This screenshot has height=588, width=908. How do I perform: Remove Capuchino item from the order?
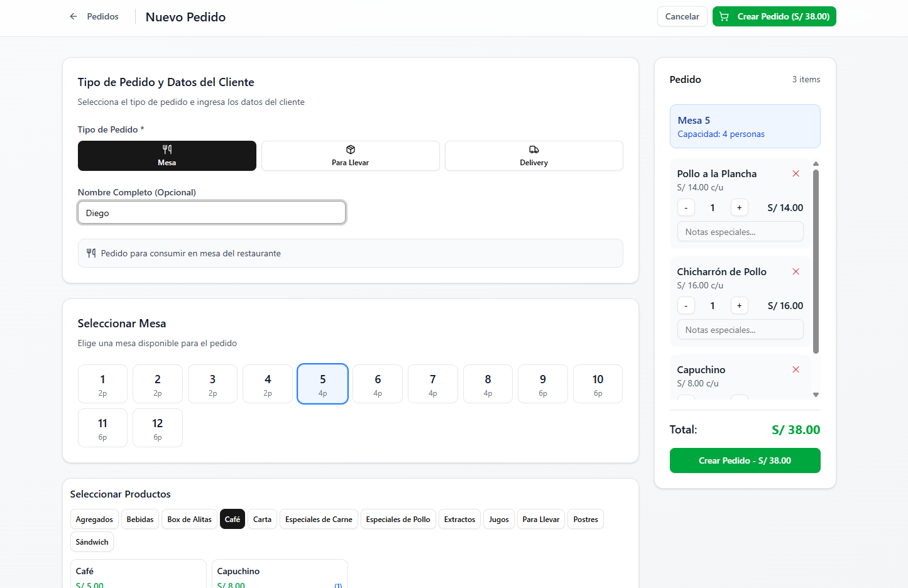pos(796,369)
